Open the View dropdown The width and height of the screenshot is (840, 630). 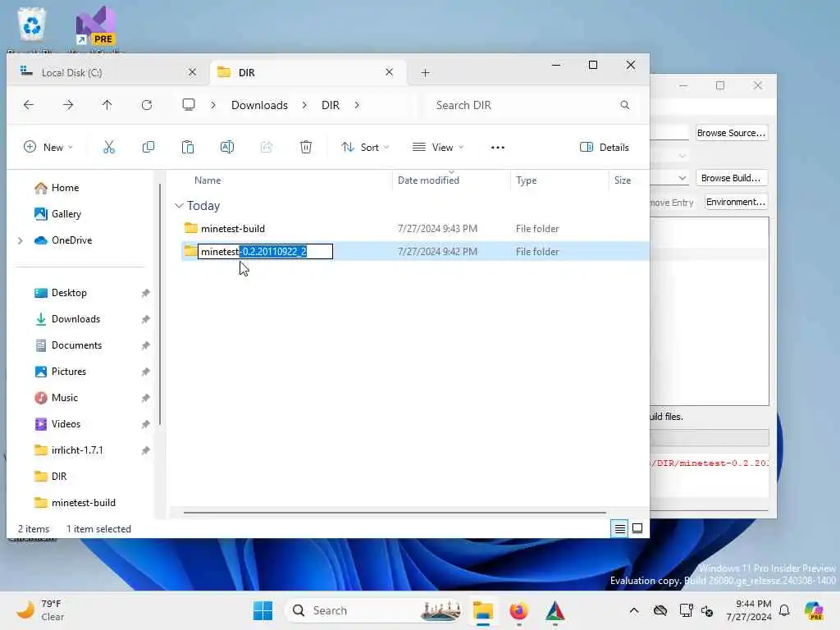[438, 148]
